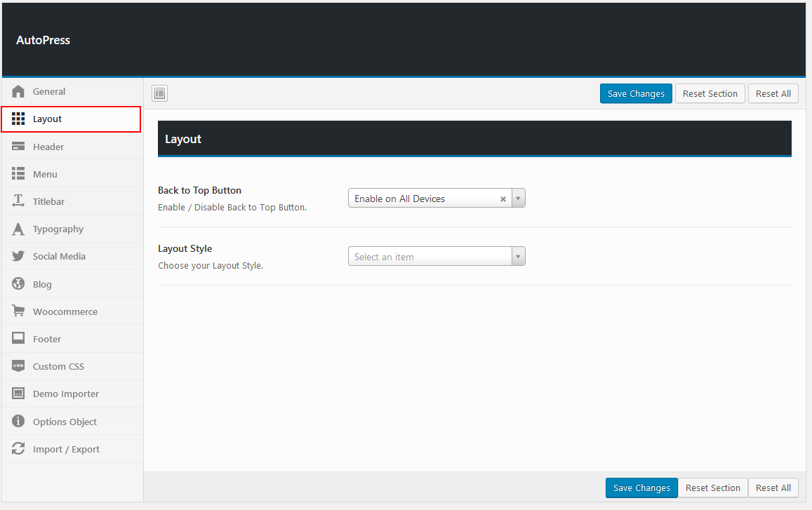812x510 pixels.
Task: Switch to the Header section
Action: point(72,147)
